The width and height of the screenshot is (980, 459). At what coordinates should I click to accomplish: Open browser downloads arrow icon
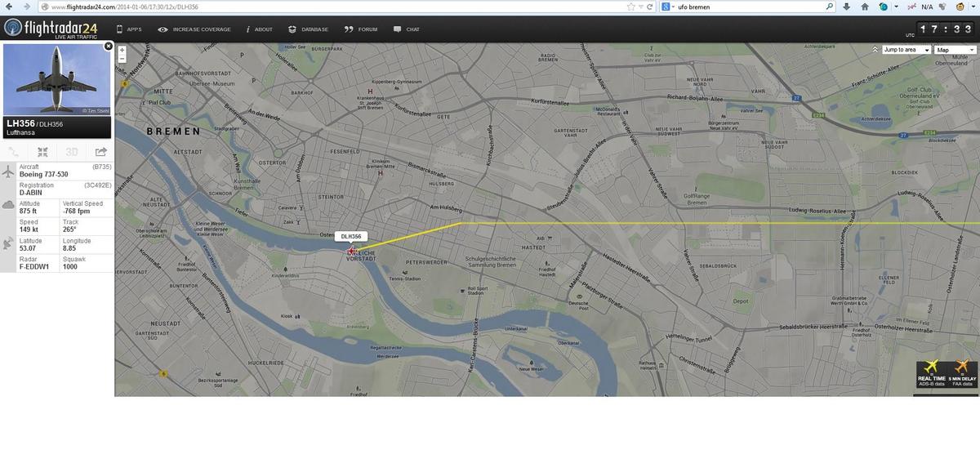click(846, 7)
